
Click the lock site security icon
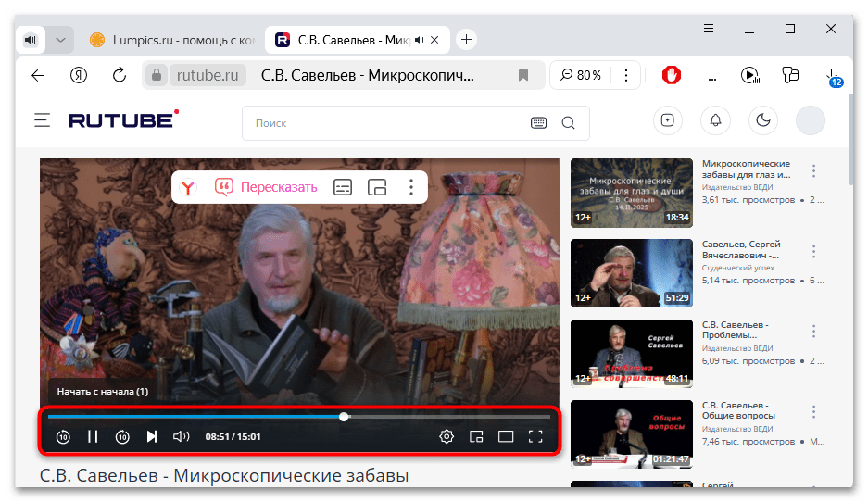point(157,75)
